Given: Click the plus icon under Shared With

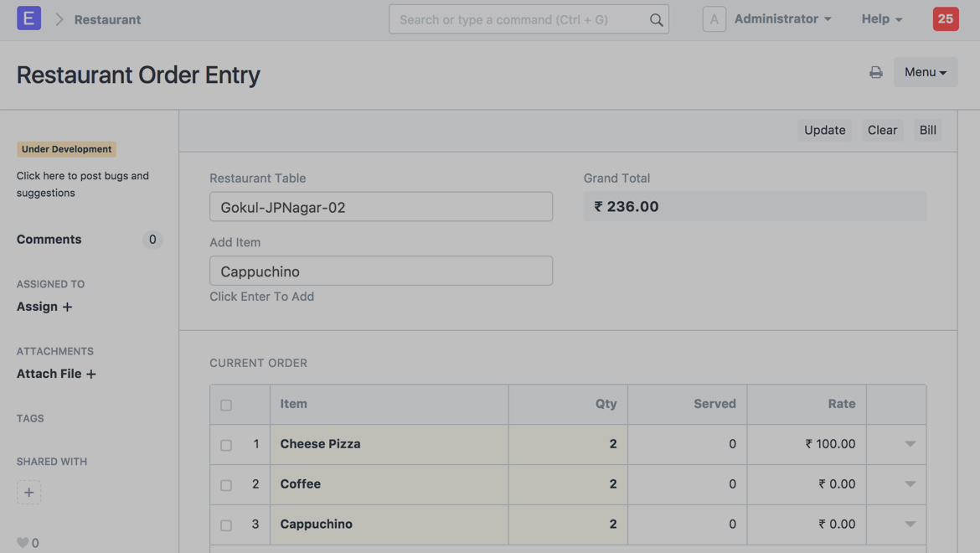Looking at the screenshot, I should tap(28, 493).
